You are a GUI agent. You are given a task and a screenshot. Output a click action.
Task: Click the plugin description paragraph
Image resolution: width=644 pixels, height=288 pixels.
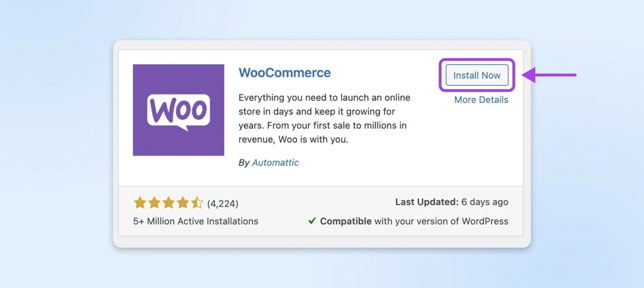click(x=324, y=118)
